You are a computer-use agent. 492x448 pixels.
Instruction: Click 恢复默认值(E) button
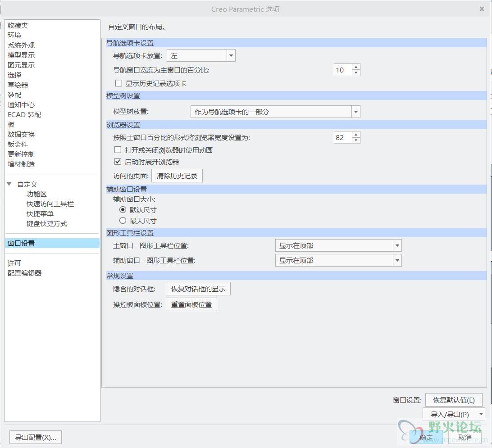(x=454, y=400)
